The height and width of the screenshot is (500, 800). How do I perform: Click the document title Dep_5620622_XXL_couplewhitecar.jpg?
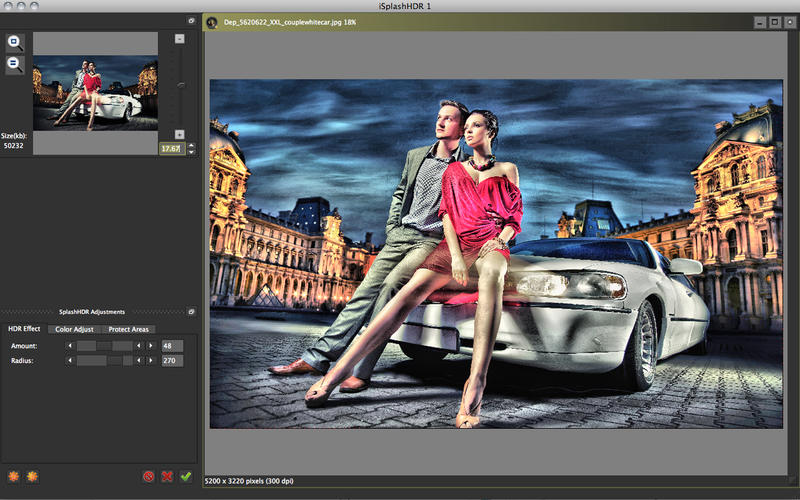click(283, 22)
